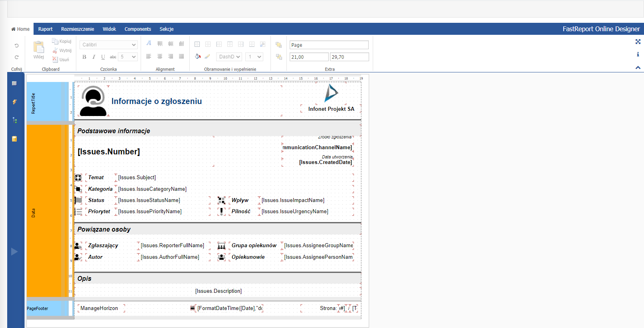
Task: Select the 'Infonet Projekt SA' text
Action: click(x=331, y=109)
